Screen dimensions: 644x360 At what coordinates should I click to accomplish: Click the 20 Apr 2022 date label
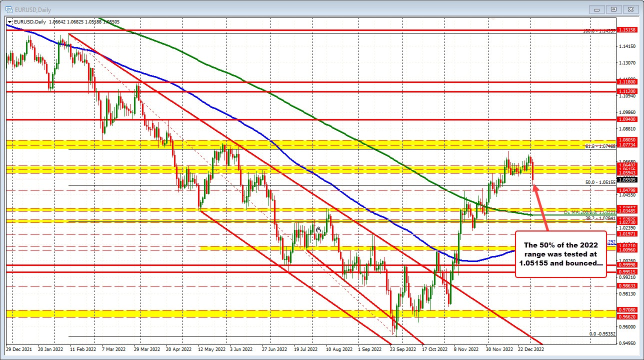pyautogui.click(x=178, y=349)
